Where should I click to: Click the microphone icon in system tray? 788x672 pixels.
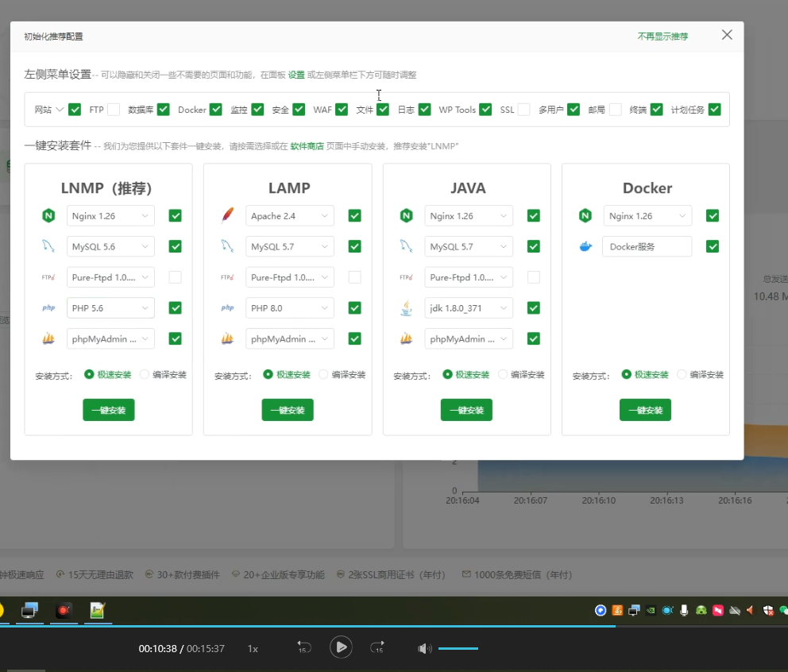tap(684, 611)
